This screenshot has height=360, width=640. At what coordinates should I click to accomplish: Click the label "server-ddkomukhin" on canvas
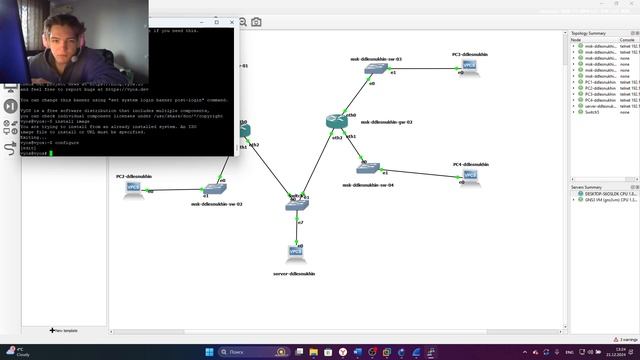pos(294,274)
